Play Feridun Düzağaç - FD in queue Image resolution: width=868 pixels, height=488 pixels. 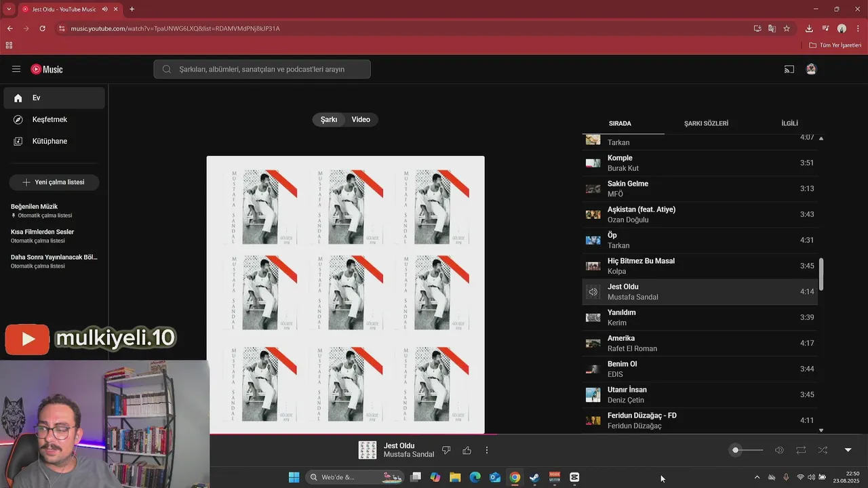click(700, 420)
